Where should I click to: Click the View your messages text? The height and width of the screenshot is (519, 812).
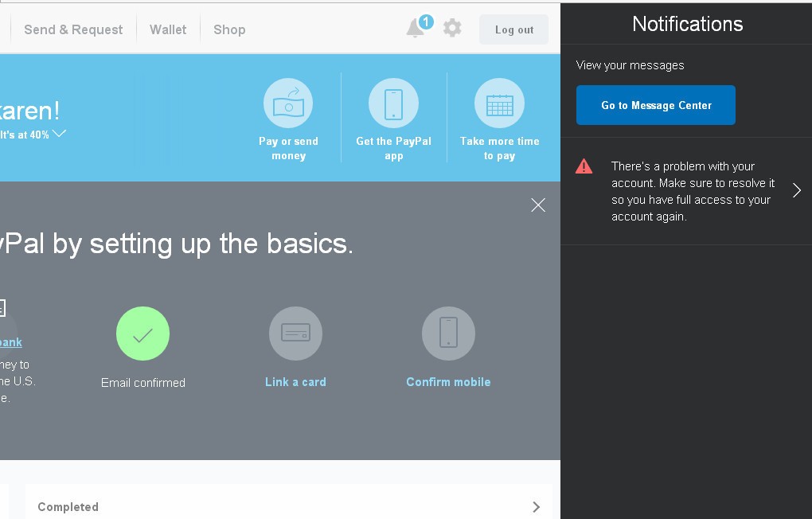pyautogui.click(x=630, y=65)
